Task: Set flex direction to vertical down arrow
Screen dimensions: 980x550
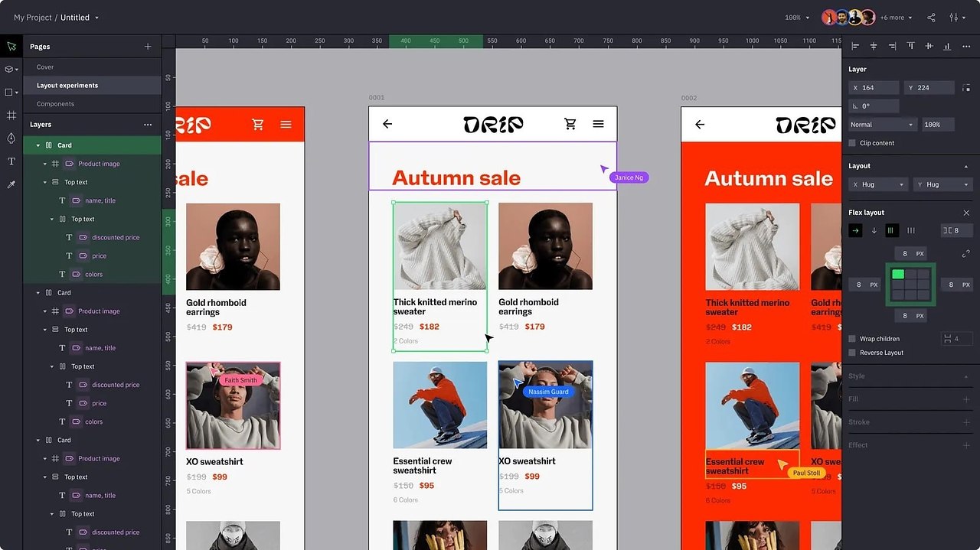Action: [x=874, y=231]
